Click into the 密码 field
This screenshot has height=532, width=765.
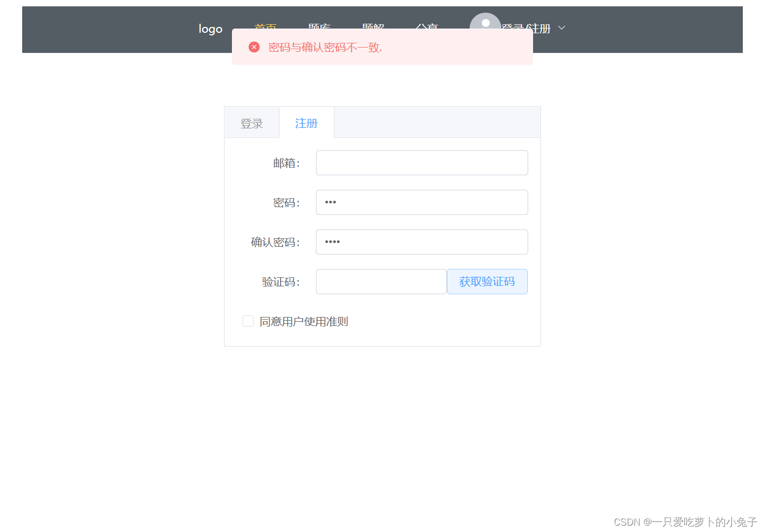pyautogui.click(x=422, y=202)
